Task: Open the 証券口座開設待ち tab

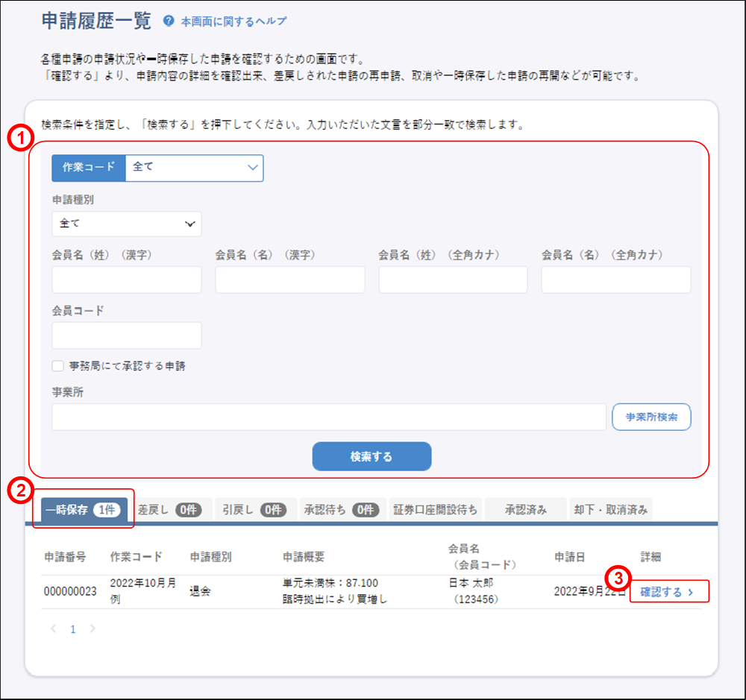Action: point(435,510)
